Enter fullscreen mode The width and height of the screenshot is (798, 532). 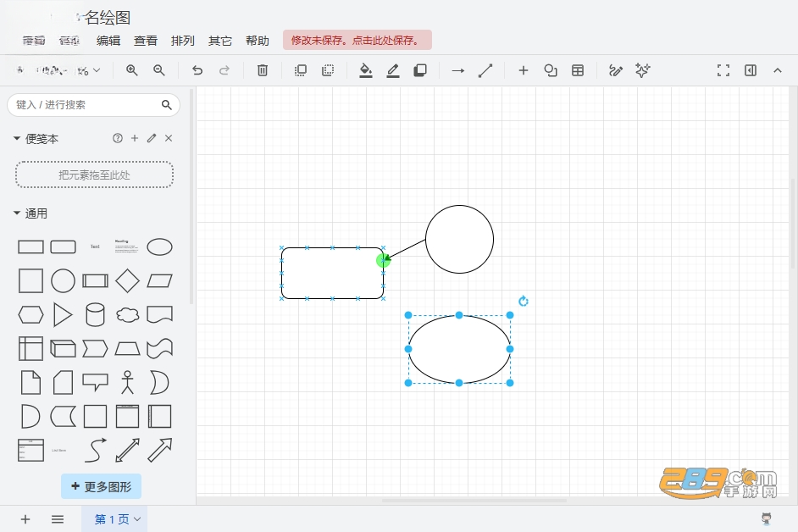(723, 70)
